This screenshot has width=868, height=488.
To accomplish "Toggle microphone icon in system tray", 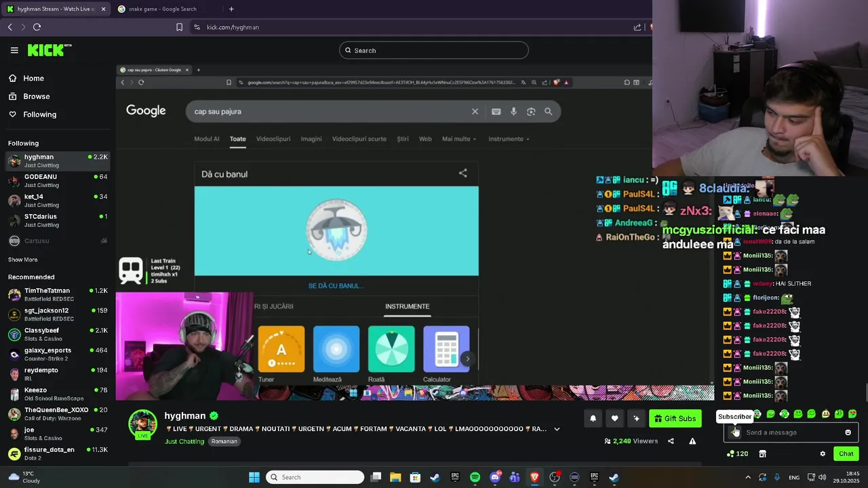I will click(x=777, y=477).
